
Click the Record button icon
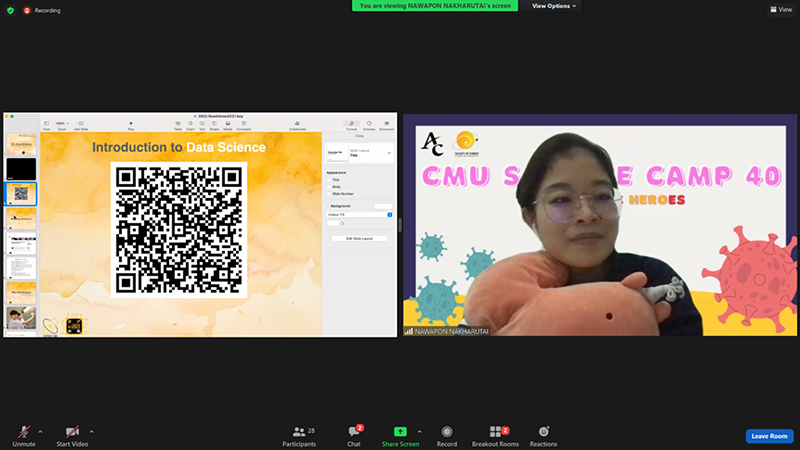tap(447, 432)
